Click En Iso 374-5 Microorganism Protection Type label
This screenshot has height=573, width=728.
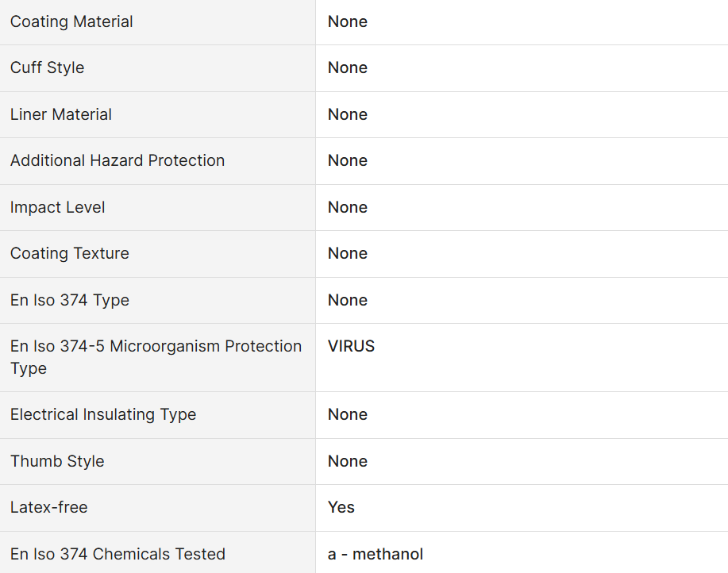(x=156, y=357)
